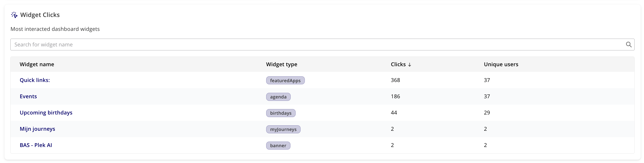Select clicks value in Mijn journeys row
Image resolution: width=644 pixels, height=163 pixels.
click(392, 129)
